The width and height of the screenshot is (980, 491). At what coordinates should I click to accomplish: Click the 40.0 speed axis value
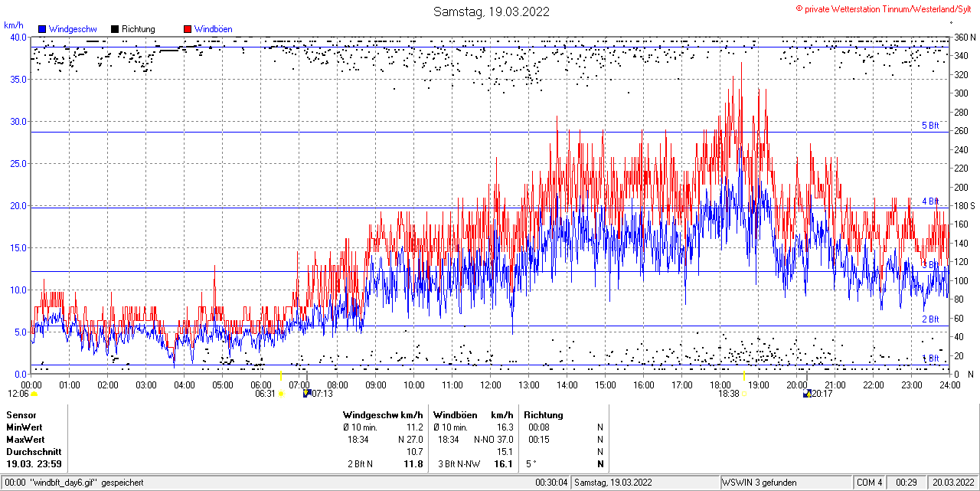[18, 37]
